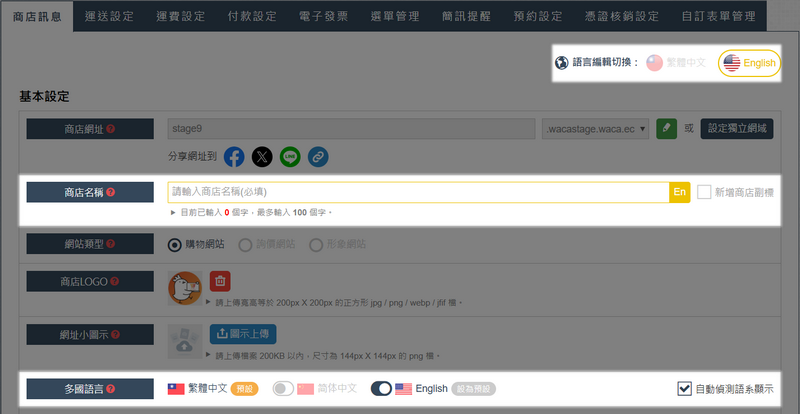
Task: Enable 简体中文 language toggle
Action: (x=283, y=389)
